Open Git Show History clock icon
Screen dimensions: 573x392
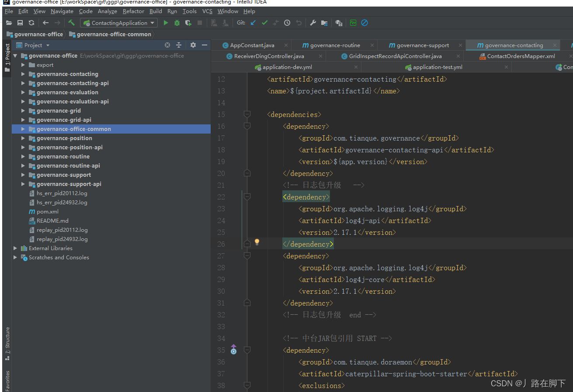click(x=287, y=23)
